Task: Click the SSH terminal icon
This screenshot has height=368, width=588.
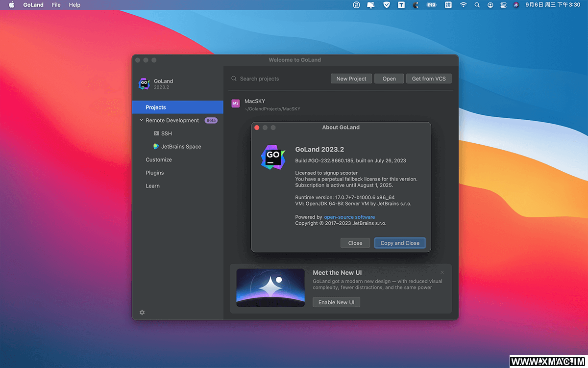Action: tap(156, 133)
